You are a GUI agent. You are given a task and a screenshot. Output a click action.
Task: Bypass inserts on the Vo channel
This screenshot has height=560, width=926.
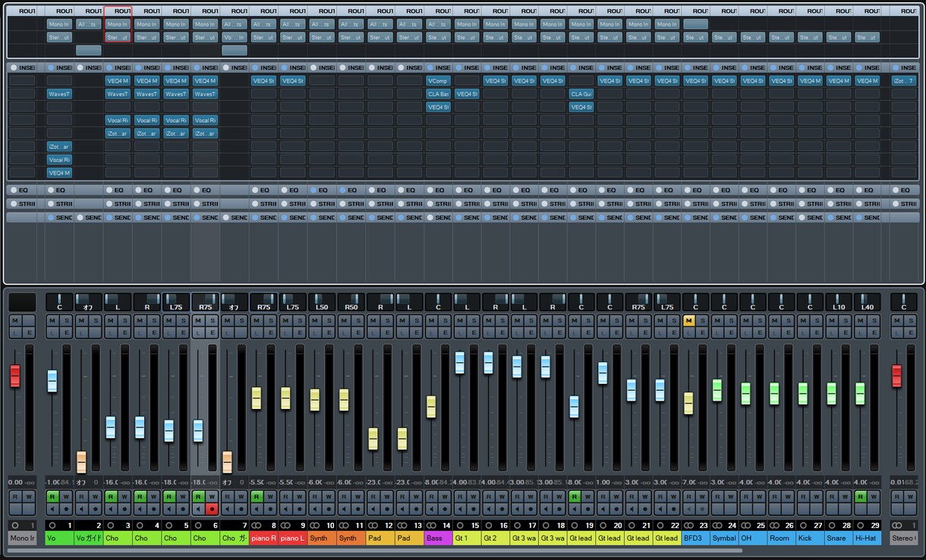point(51,68)
